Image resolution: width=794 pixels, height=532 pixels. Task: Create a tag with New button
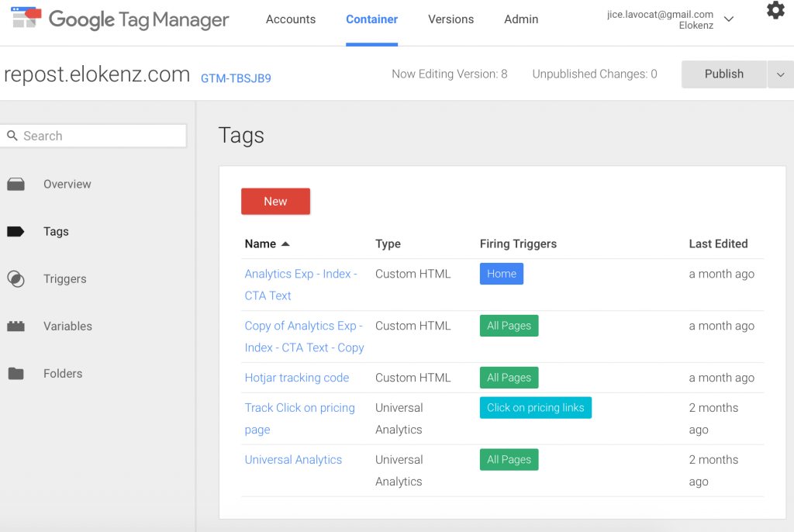click(x=275, y=201)
